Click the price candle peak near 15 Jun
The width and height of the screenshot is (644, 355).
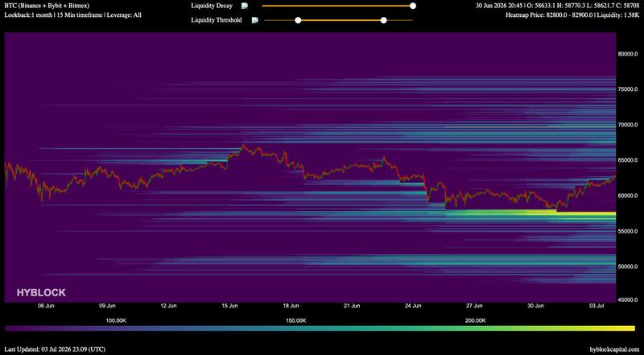pos(244,145)
